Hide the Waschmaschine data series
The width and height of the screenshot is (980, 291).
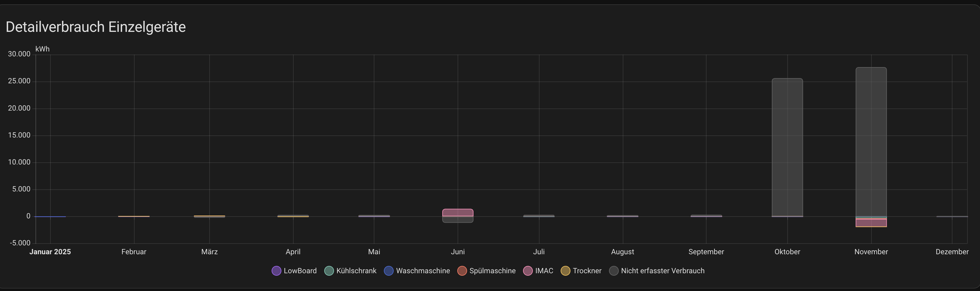tap(388, 271)
